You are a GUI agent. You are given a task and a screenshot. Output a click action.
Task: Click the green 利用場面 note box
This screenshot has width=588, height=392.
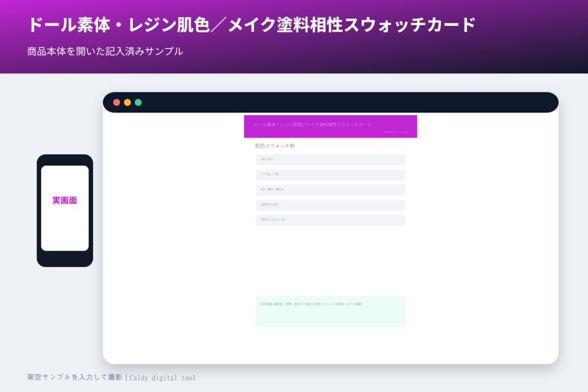pos(330,311)
